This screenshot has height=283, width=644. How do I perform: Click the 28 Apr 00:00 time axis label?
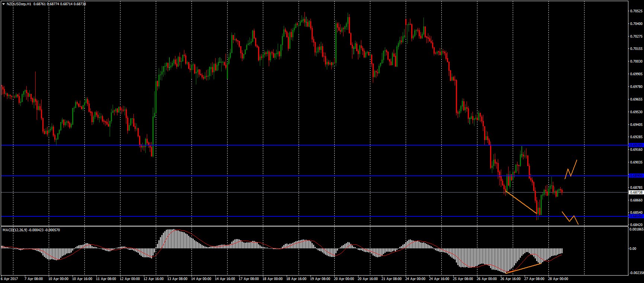[558, 279]
